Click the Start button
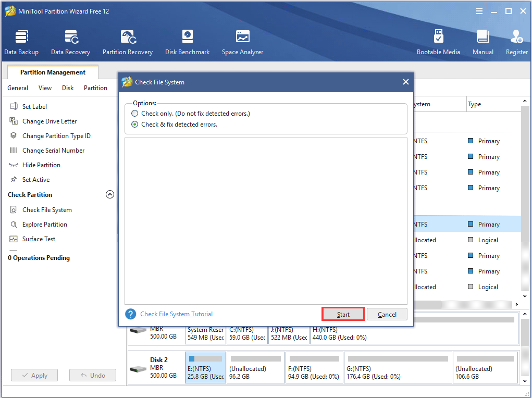The width and height of the screenshot is (532, 398). pyautogui.click(x=343, y=314)
